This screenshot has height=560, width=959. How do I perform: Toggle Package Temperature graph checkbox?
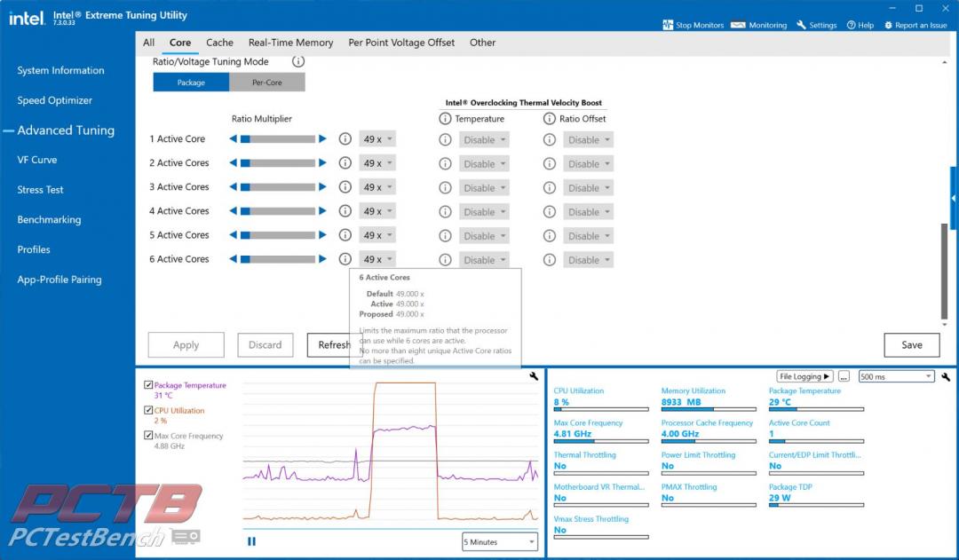tap(148, 384)
